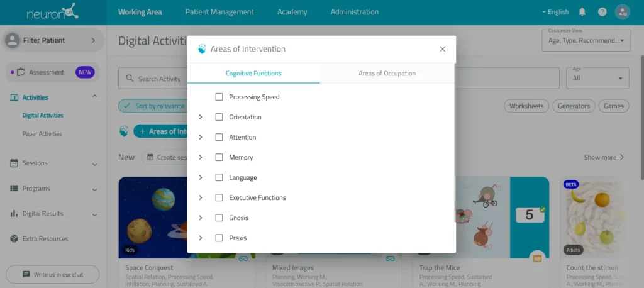
Task: Click the Worksheets filter button
Action: (x=526, y=106)
